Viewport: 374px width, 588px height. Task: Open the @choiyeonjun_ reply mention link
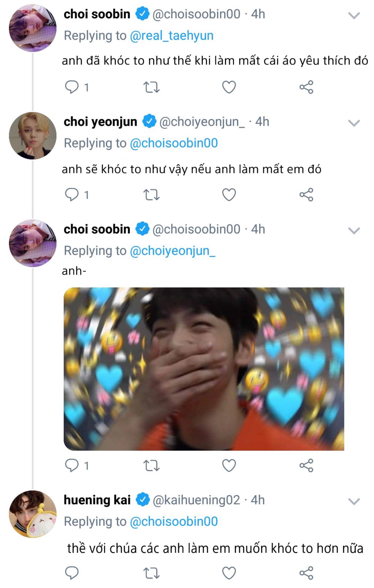click(x=173, y=251)
